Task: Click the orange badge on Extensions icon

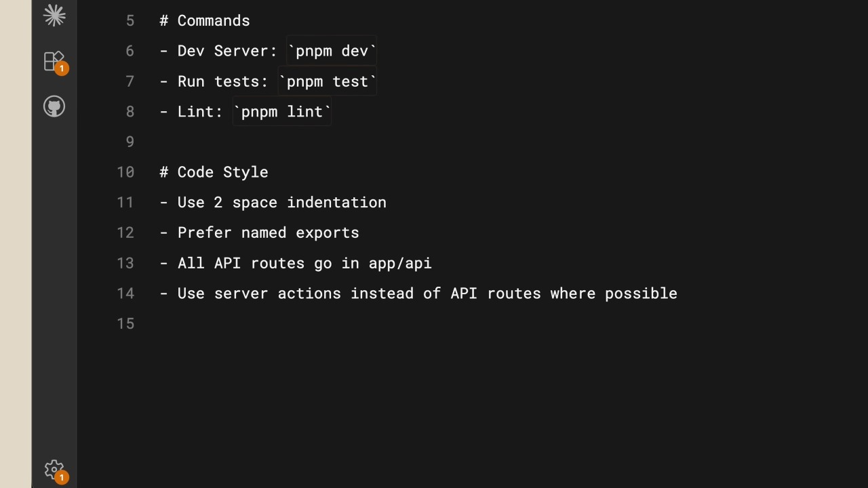Action: 62,68
